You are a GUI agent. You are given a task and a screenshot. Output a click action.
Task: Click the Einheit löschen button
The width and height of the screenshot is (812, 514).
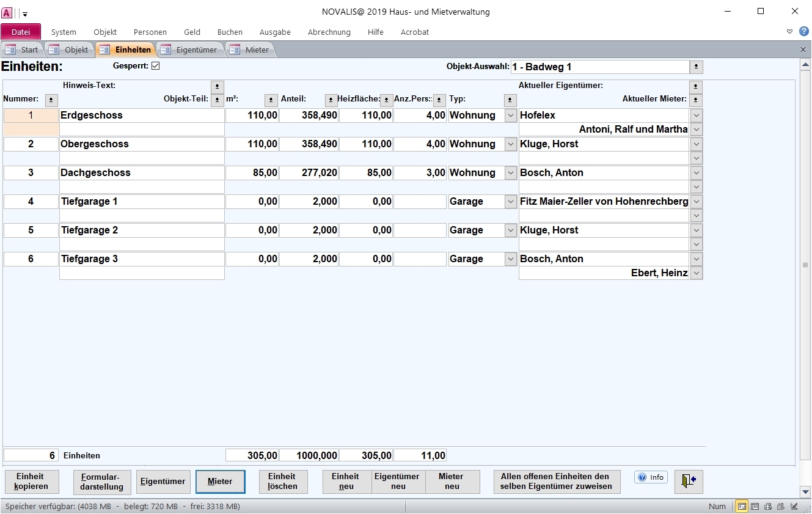pyautogui.click(x=282, y=482)
